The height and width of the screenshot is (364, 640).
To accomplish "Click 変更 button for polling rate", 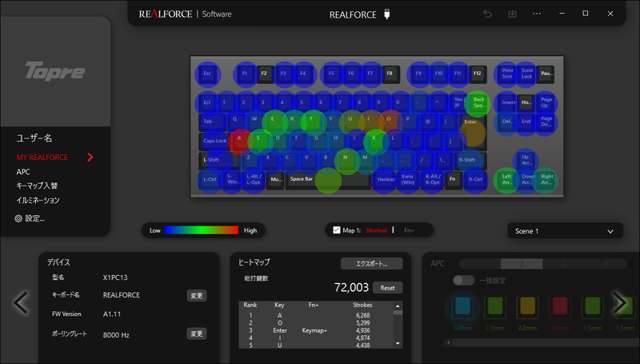I will pyautogui.click(x=197, y=334).
